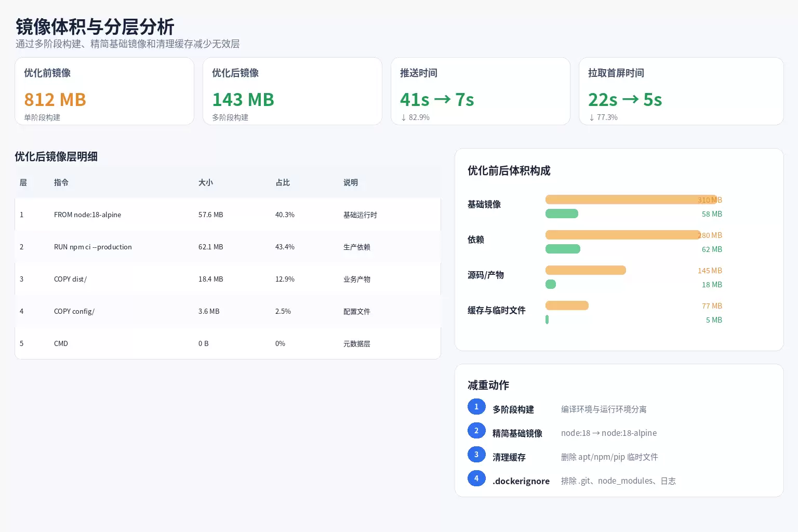The width and height of the screenshot is (798, 532).
Task: Select the CMD instruction cell
Action: pos(61,343)
